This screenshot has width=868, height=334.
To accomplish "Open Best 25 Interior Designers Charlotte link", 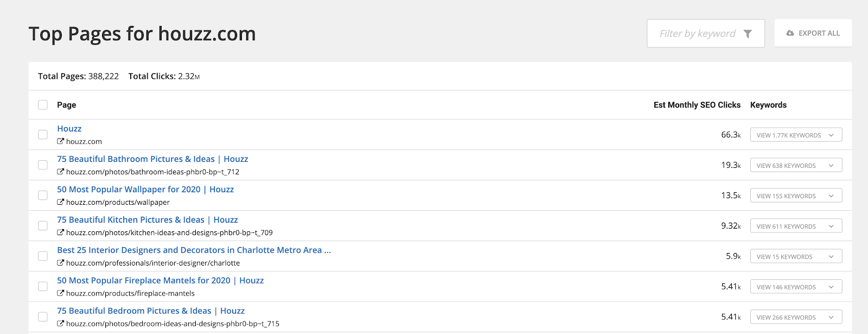I will point(194,250).
